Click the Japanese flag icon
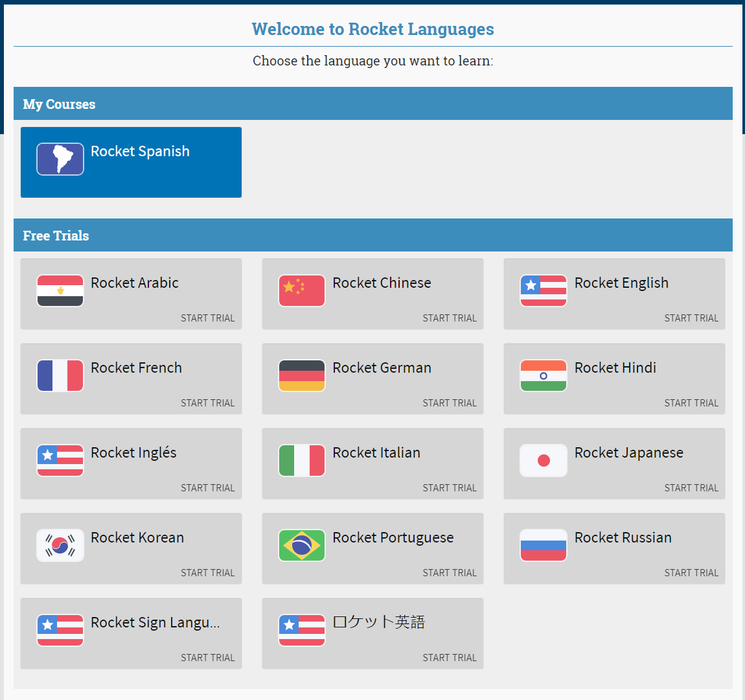The height and width of the screenshot is (700, 745). click(544, 460)
